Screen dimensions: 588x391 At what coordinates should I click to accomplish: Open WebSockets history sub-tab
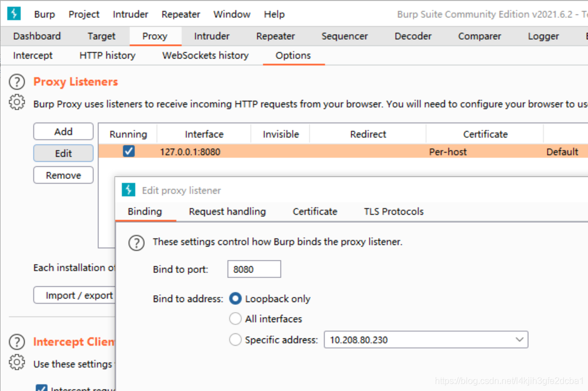205,55
